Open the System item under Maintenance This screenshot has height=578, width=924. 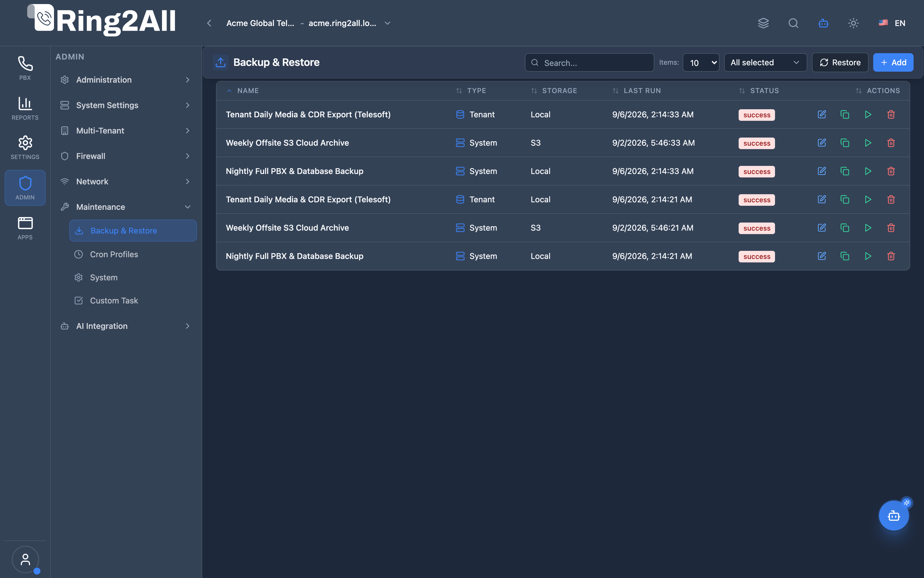pyautogui.click(x=133, y=277)
